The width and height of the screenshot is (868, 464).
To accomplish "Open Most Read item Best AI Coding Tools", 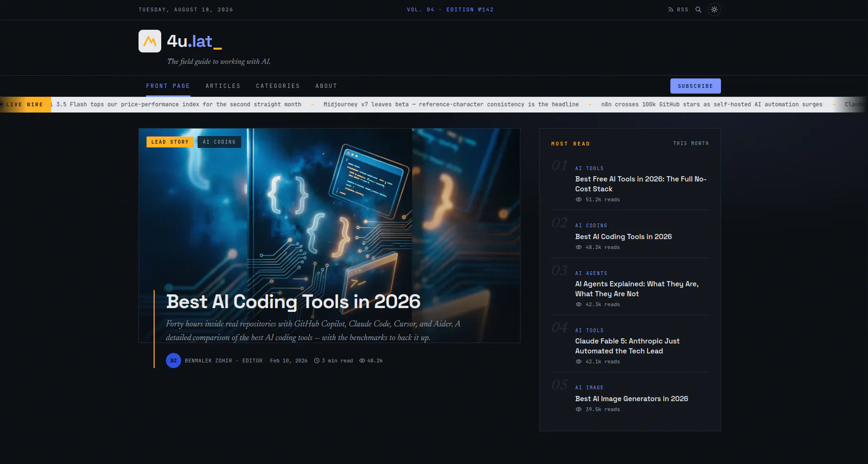I will click(x=624, y=237).
